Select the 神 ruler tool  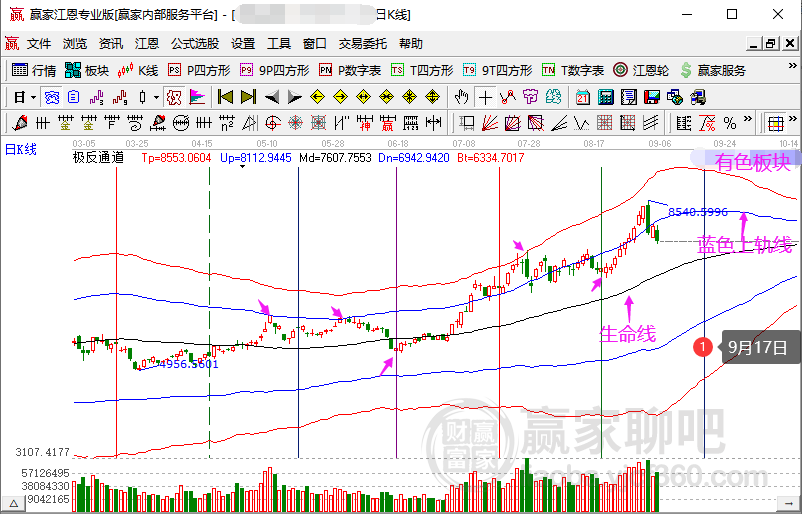(x=365, y=123)
